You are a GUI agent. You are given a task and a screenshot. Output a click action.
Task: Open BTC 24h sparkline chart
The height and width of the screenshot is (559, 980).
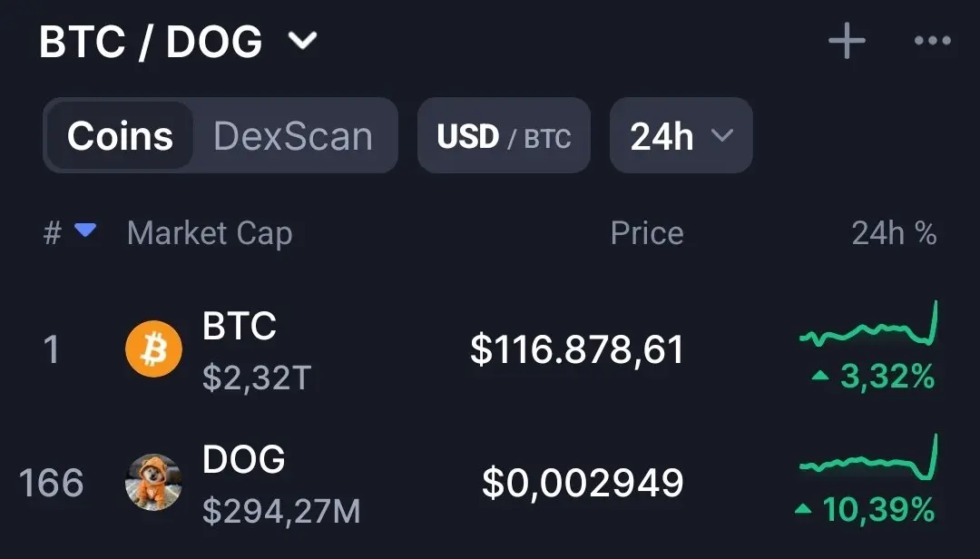coord(868,325)
